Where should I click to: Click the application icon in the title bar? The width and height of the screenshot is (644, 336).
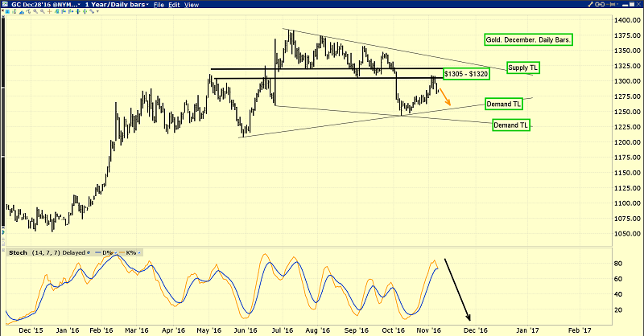click(6, 5)
